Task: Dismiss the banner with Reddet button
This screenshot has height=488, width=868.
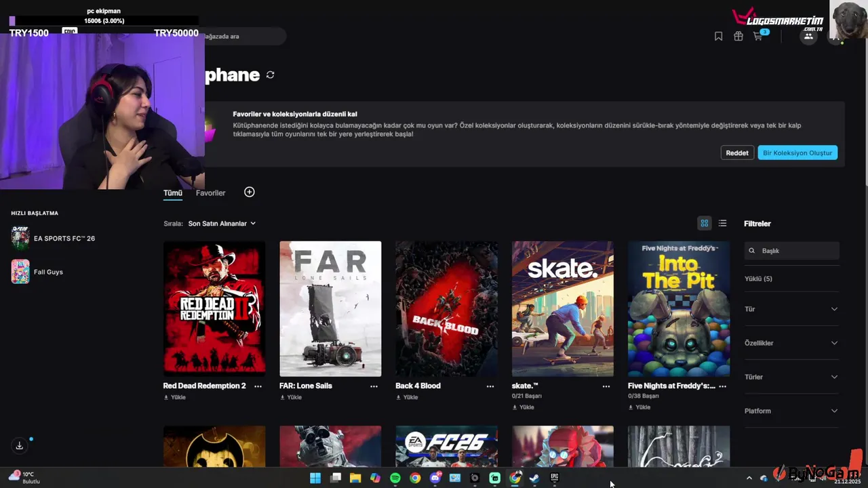Action: coord(737,153)
